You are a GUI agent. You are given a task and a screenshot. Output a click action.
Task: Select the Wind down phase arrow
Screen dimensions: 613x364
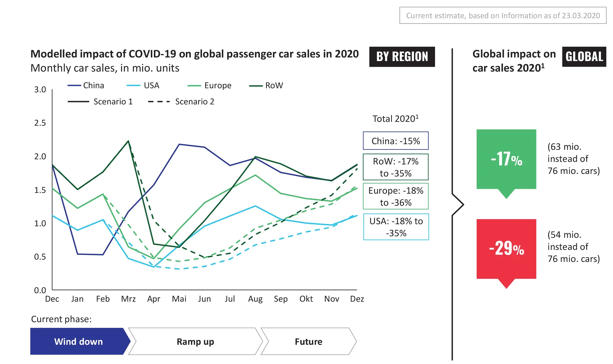point(79,341)
